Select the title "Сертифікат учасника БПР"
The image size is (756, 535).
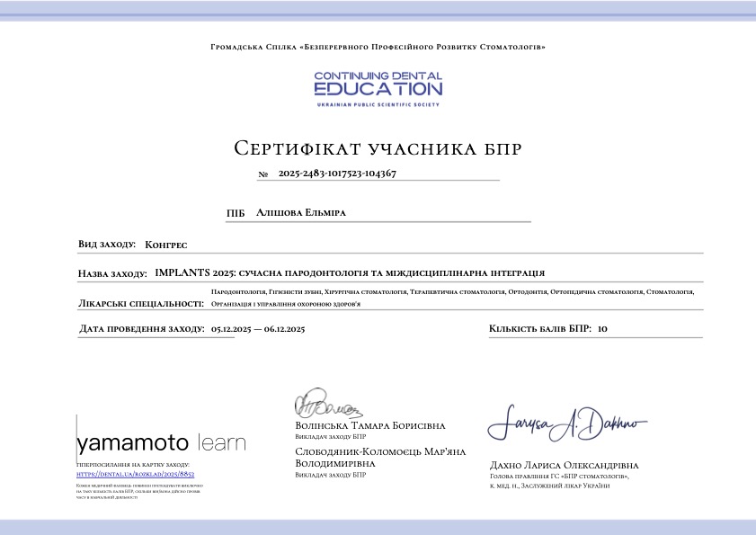[378, 148]
